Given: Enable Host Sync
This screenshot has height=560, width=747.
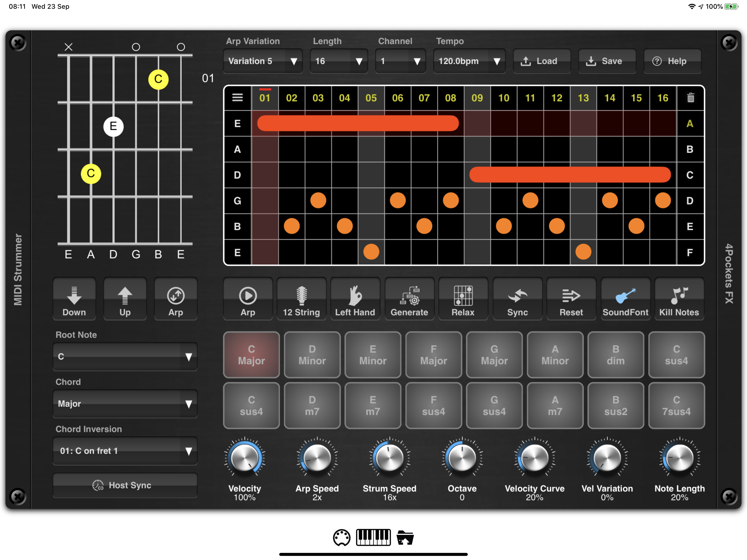Looking at the screenshot, I should tap(125, 485).
